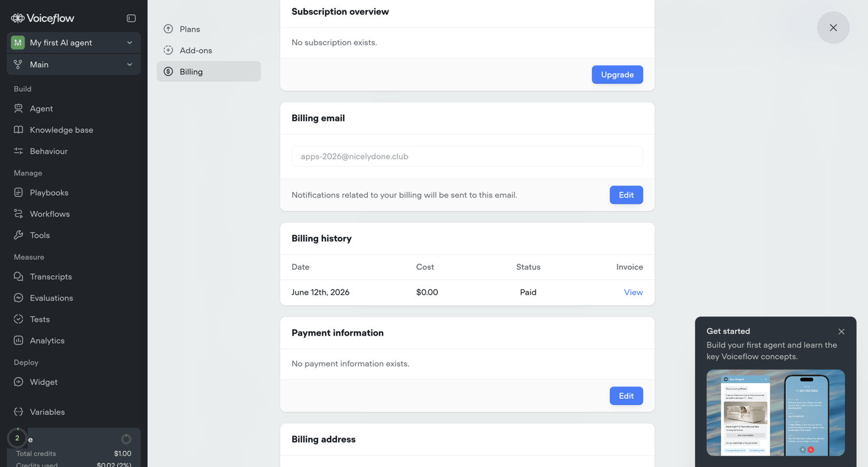The width and height of the screenshot is (868, 467).
Task: Click the Widget icon
Action: tap(18, 382)
